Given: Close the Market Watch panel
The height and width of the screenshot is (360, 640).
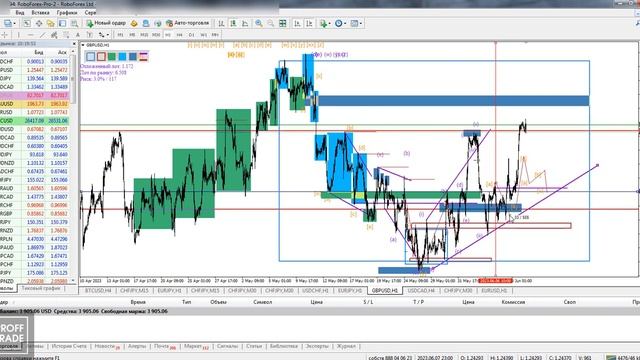Looking at the screenshot, I should pyautogui.click(x=74, y=44).
